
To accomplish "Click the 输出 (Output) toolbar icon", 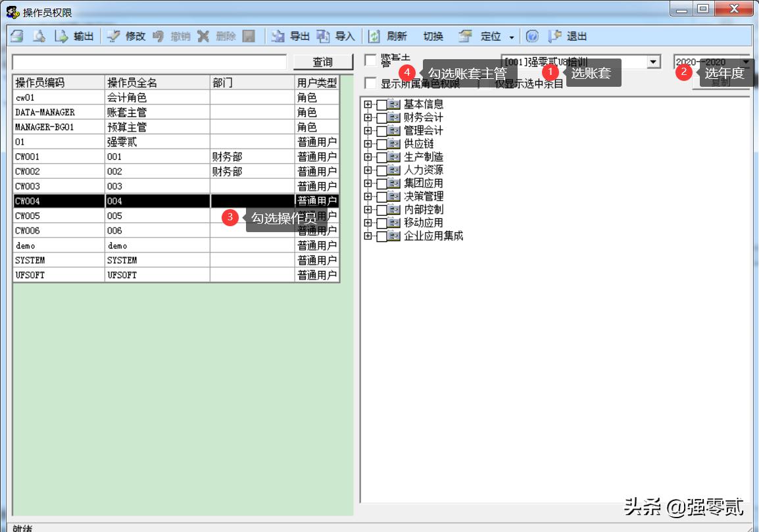I will (72, 37).
